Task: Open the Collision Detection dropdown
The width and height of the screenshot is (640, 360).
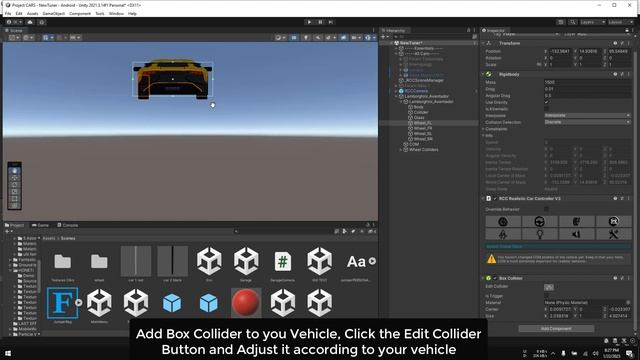Action: pos(587,122)
